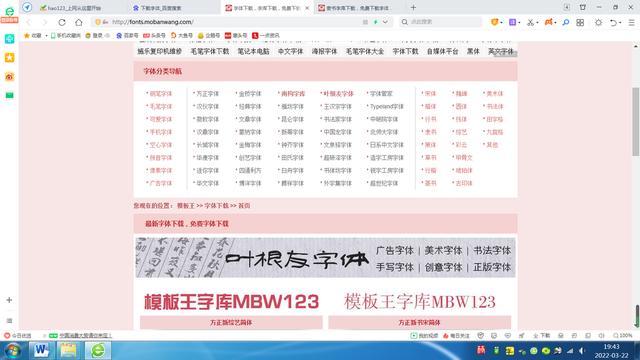Open the 360 browser logo icon

click(x=9, y=11)
